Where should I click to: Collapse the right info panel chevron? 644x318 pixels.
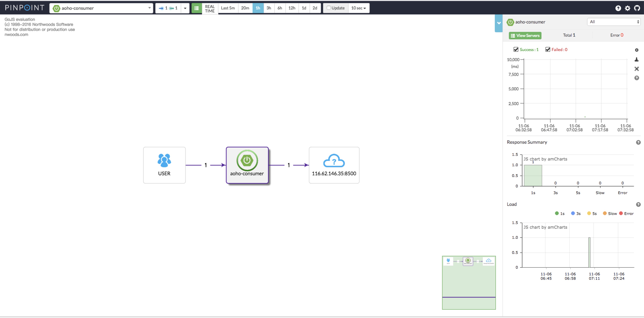[x=499, y=23]
